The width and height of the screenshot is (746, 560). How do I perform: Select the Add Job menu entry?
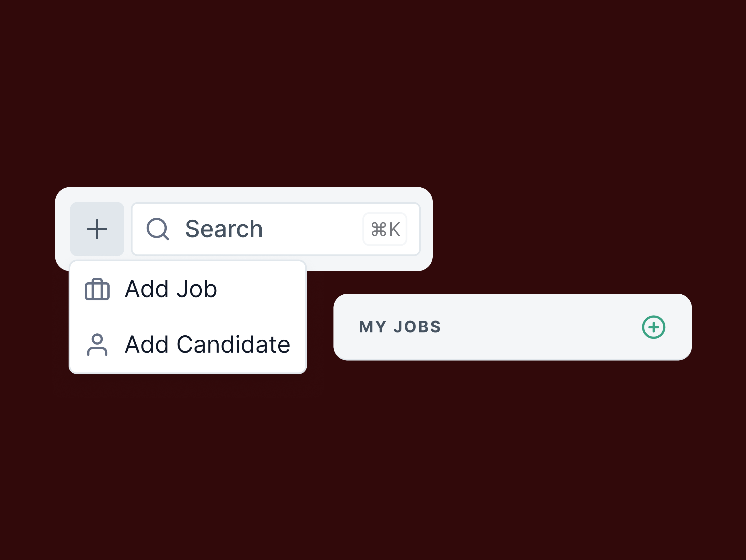(188, 289)
